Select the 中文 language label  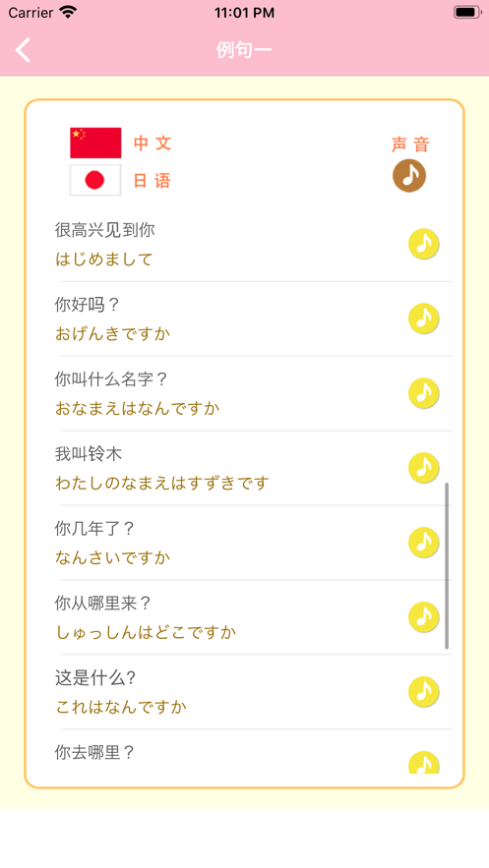(153, 143)
